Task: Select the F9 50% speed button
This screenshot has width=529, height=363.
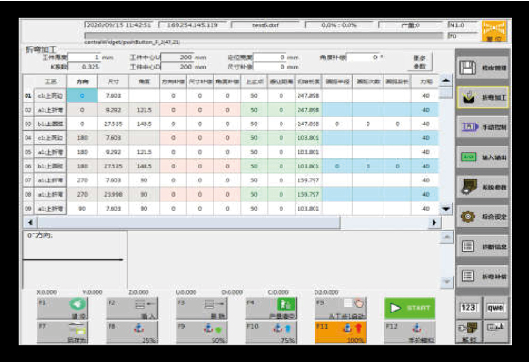Action: 201,332
